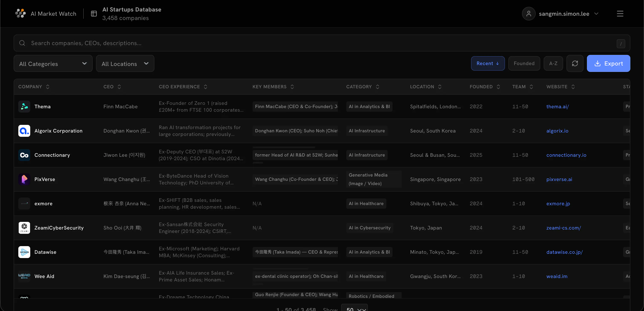Open the exmore.jp website link
The image size is (644, 311).
558,203
